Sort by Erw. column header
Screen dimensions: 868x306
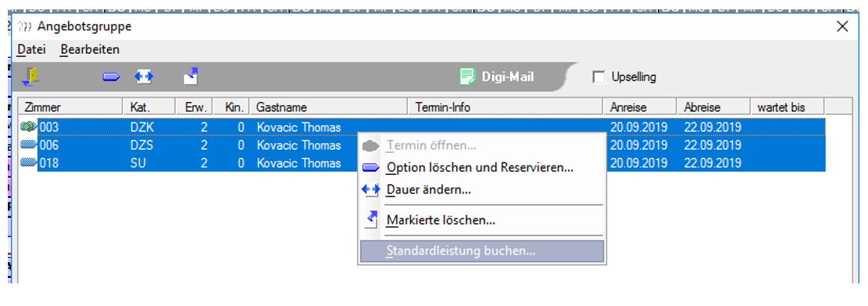pyautogui.click(x=195, y=107)
